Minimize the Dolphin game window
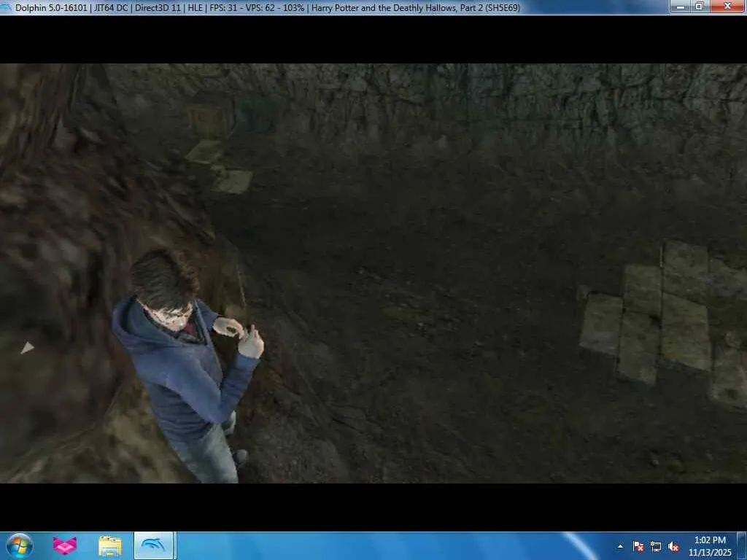The image size is (747, 560). pos(681,7)
